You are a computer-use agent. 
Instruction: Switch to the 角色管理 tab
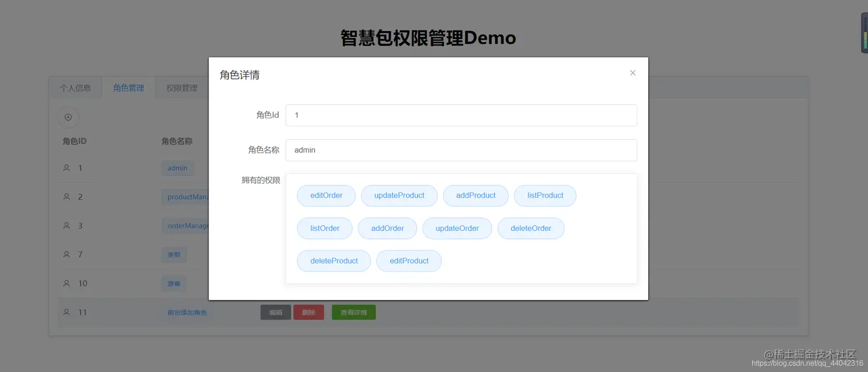(x=129, y=88)
